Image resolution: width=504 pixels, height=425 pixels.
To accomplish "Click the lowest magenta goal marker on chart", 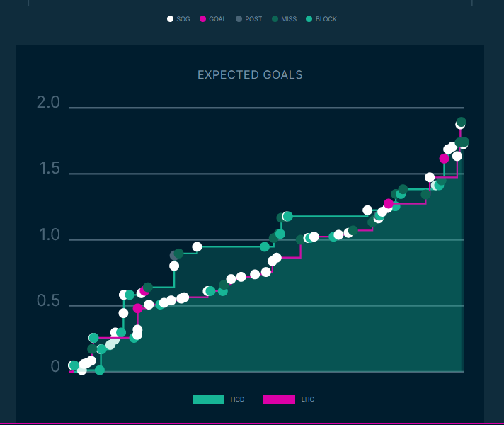I will click(x=138, y=308).
